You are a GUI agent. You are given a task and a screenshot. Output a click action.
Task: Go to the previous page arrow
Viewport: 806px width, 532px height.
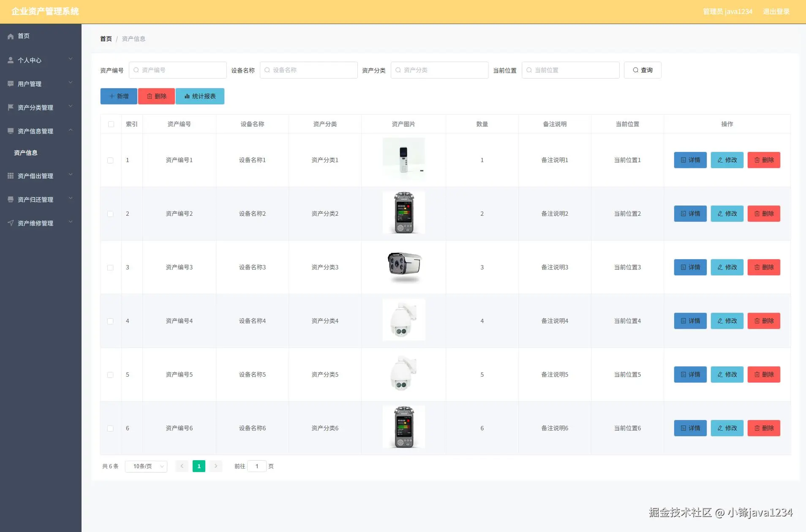pyautogui.click(x=182, y=466)
